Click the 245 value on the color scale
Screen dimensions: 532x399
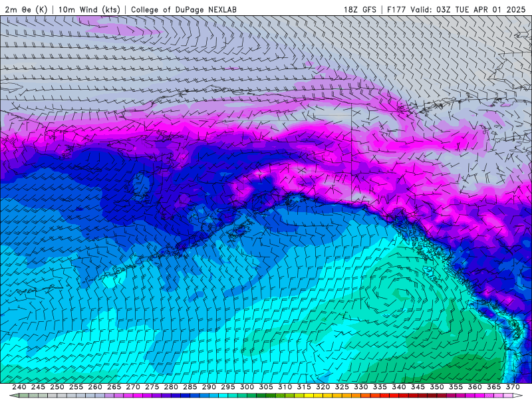point(38,387)
